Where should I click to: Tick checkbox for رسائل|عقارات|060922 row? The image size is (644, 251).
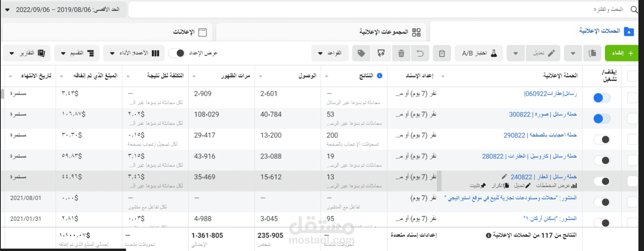(633, 98)
